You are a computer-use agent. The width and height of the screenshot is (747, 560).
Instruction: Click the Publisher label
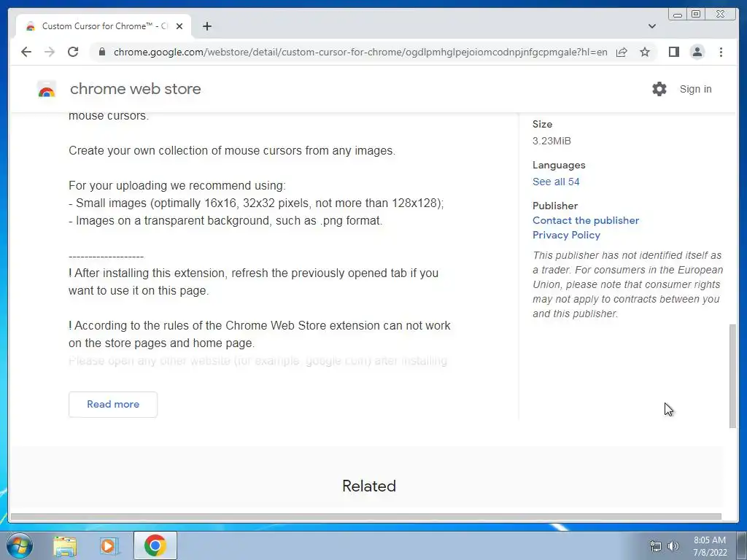[555, 206]
